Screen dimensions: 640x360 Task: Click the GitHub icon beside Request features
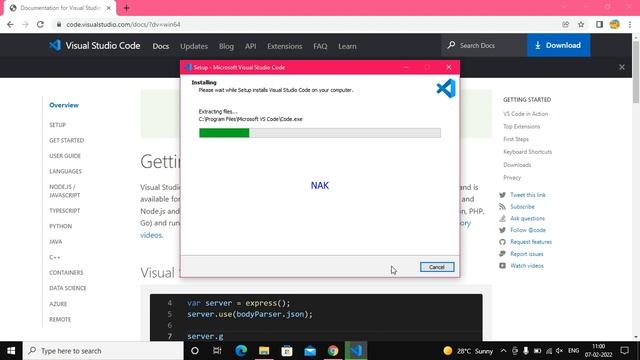click(502, 242)
